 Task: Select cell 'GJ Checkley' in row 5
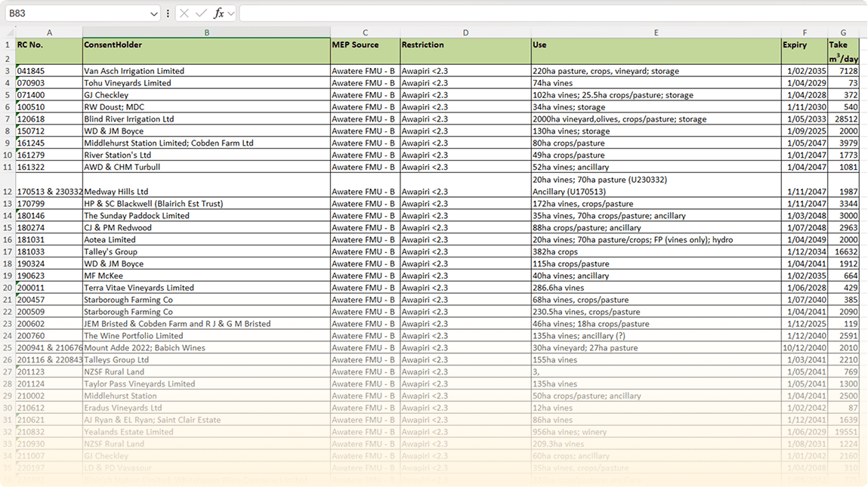pyautogui.click(x=206, y=95)
